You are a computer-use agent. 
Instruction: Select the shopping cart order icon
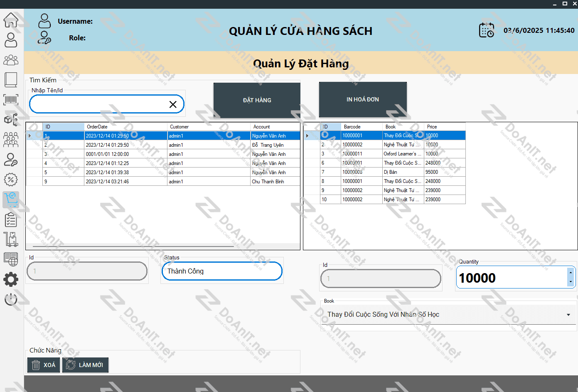coord(11,200)
